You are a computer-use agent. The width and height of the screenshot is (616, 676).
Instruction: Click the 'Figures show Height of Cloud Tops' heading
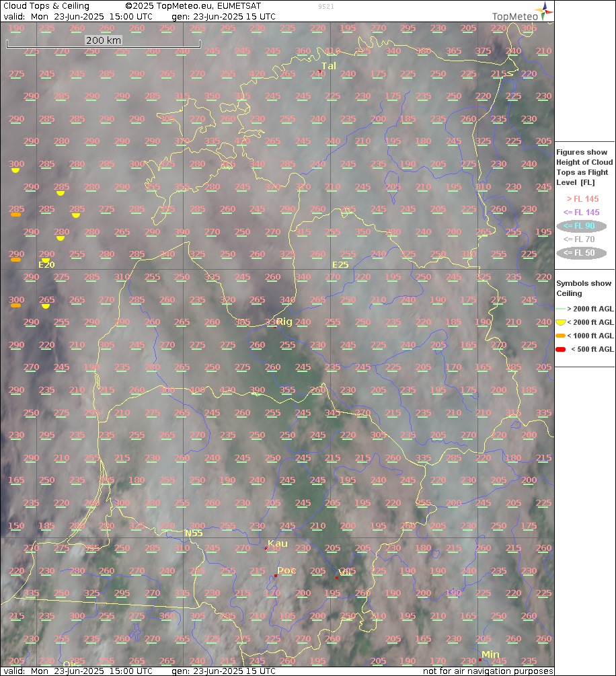coord(584,167)
